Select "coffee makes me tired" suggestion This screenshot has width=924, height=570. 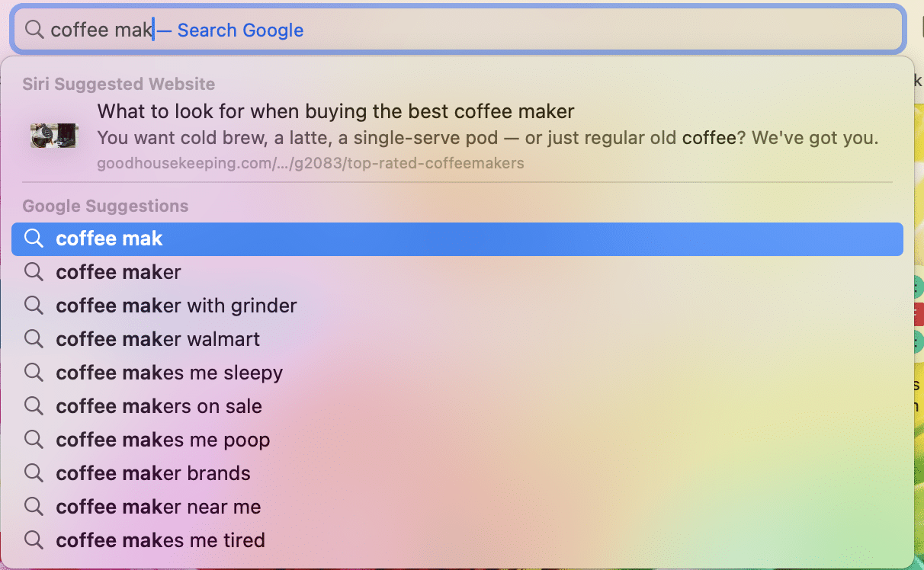point(457,540)
